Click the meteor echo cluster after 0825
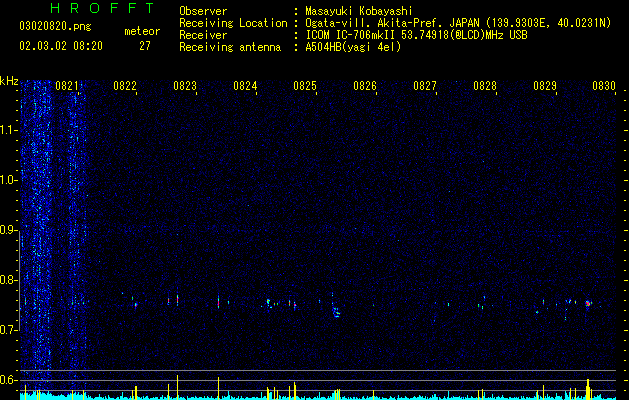 [x=336, y=312]
